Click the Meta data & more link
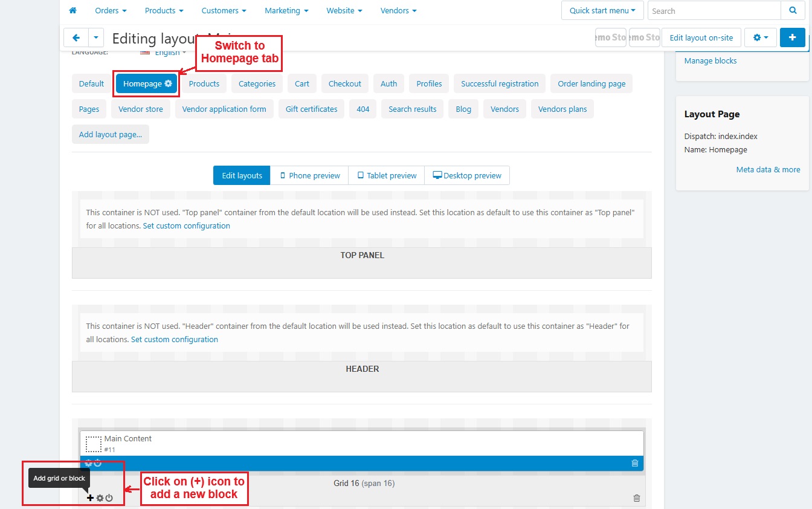This screenshot has height=509, width=812. [767, 170]
